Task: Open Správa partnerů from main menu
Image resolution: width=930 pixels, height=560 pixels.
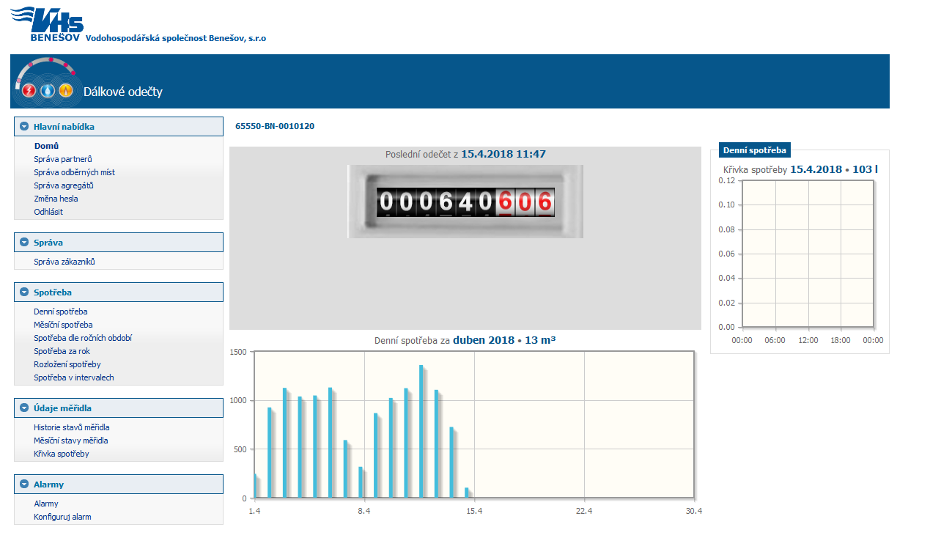Action: click(x=62, y=159)
